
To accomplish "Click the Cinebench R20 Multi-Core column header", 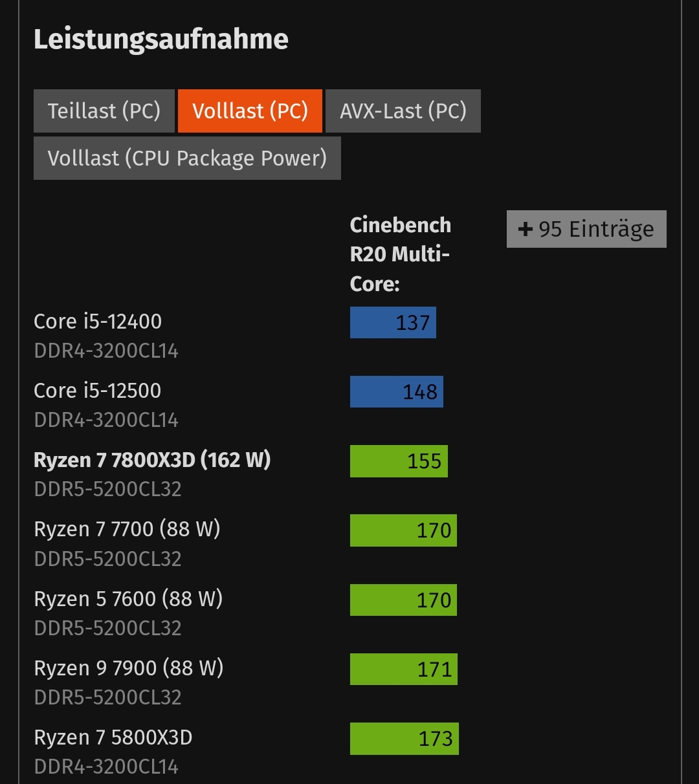I will pyautogui.click(x=401, y=254).
